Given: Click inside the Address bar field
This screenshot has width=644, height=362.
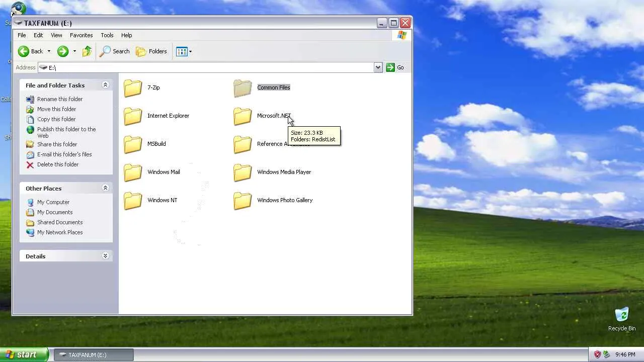Looking at the screenshot, I should (210, 67).
